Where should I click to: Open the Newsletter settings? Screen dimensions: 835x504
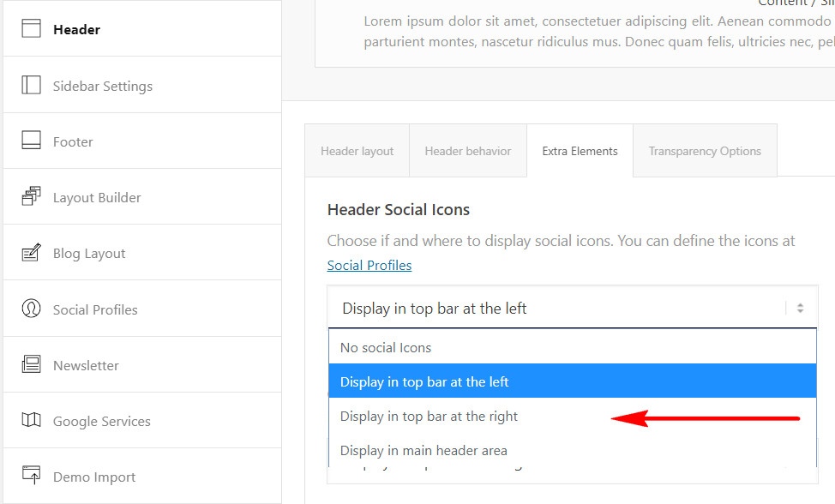(142, 365)
